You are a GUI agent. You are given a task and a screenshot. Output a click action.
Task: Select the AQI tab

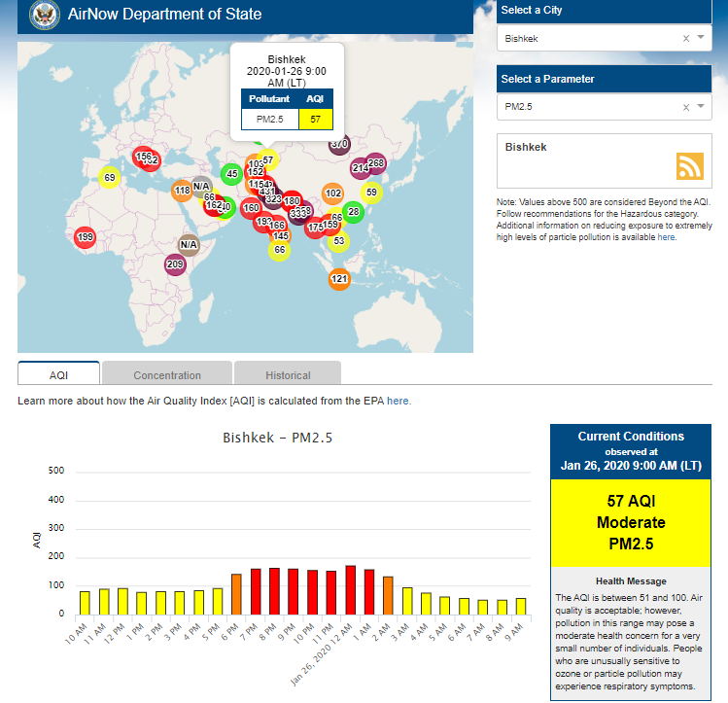click(x=58, y=375)
